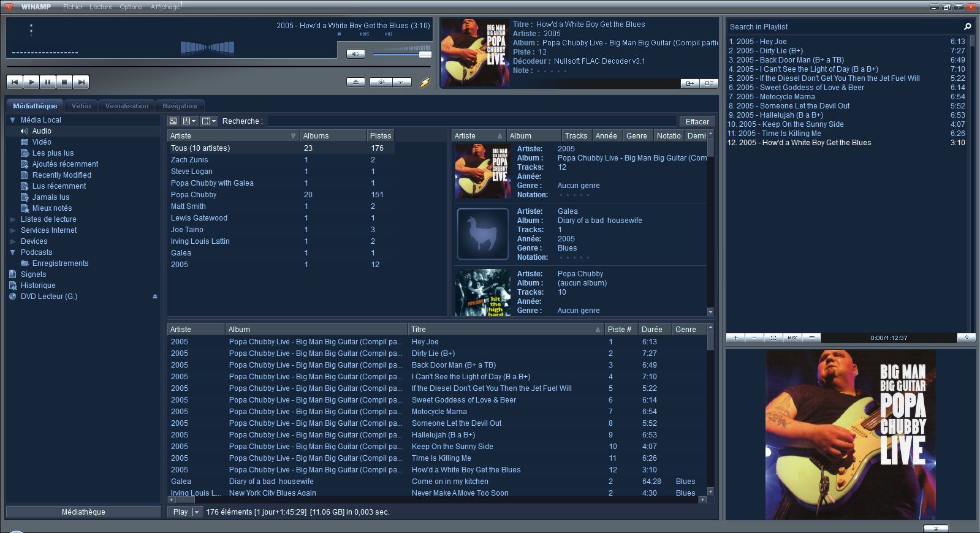Switch to the Navigateur tab
The height and width of the screenshot is (533, 980).
180,106
